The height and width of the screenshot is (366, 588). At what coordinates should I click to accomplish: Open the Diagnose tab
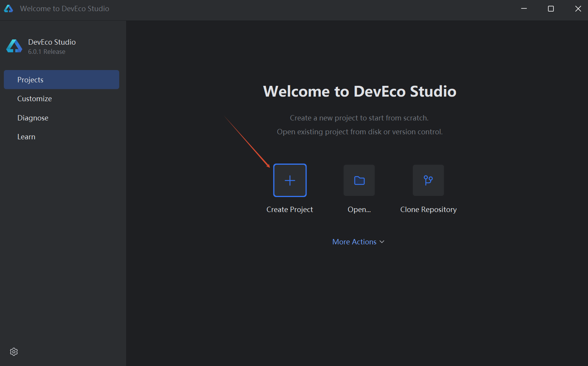tap(62, 118)
